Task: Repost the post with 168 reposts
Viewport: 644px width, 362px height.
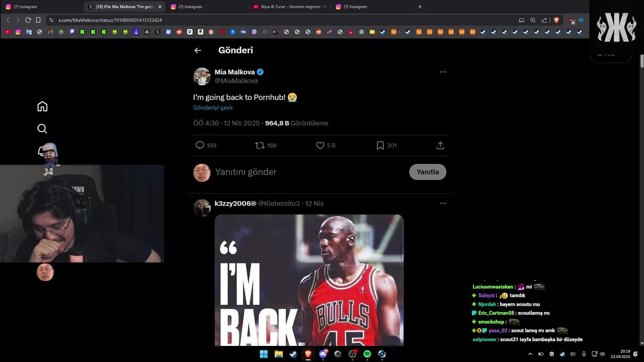Action: pos(260,145)
